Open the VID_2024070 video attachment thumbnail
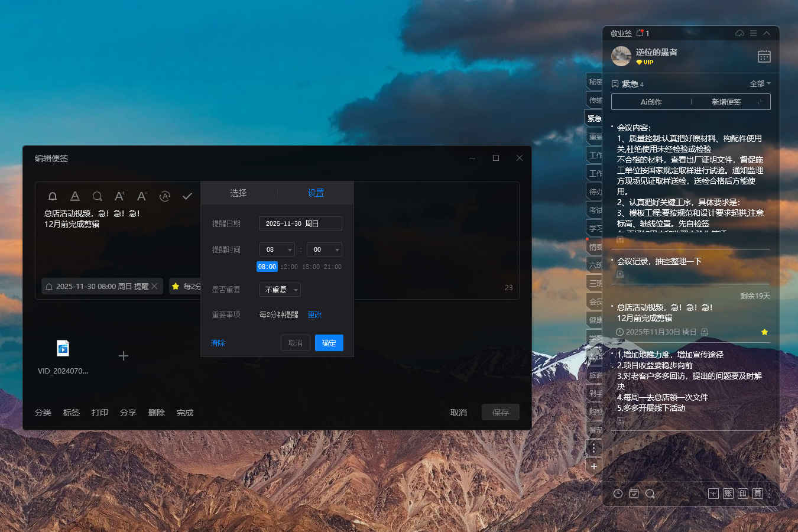The height and width of the screenshot is (532, 798). coord(62,348)
